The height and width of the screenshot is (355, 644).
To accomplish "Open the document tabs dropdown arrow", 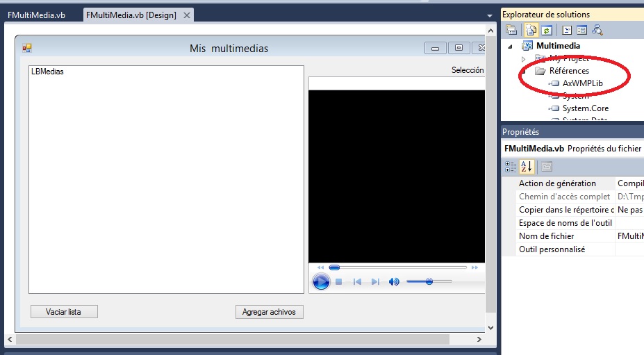I will click(x=490, y=15).
